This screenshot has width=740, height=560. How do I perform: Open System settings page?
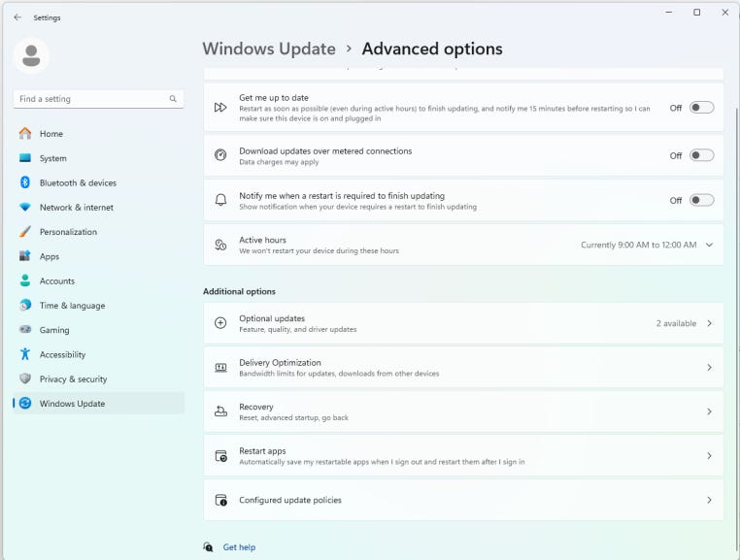point(99,158)
